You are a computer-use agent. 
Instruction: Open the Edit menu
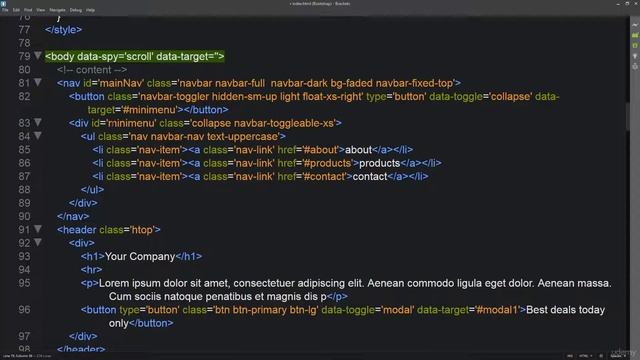tap(16, 10)
